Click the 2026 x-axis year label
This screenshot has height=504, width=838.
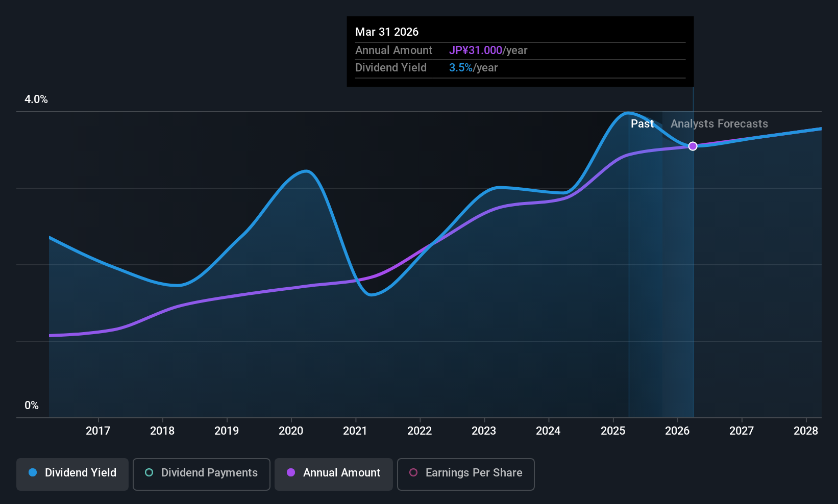tap(677, 431)
